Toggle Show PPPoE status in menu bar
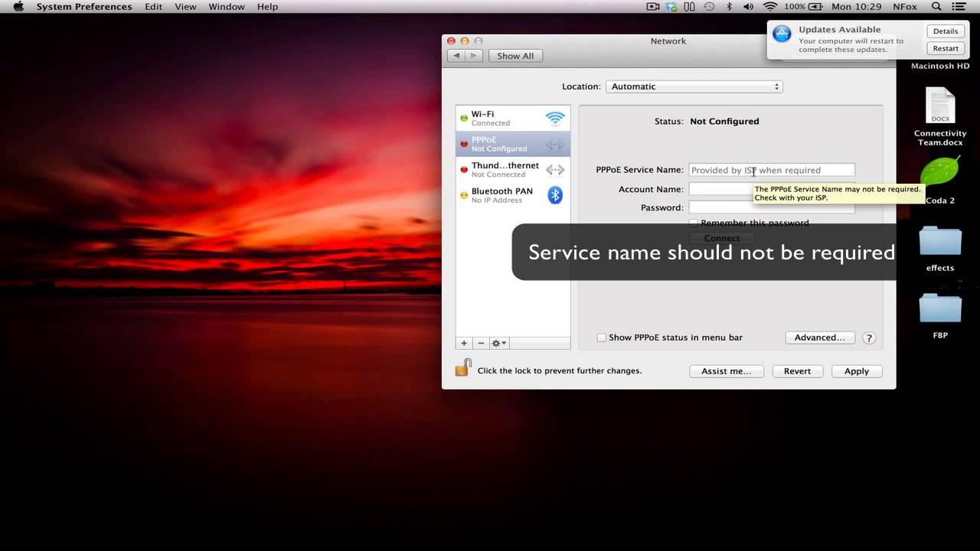Image resolution: width=980 pixels, height=551 pixels. point(602,337)
